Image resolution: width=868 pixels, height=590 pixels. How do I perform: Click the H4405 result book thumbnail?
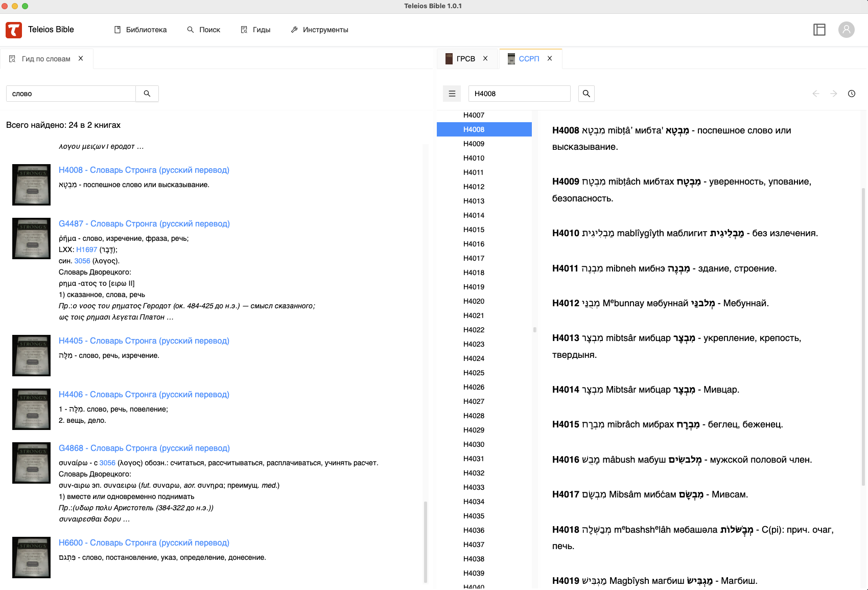[x=31, y=355]
